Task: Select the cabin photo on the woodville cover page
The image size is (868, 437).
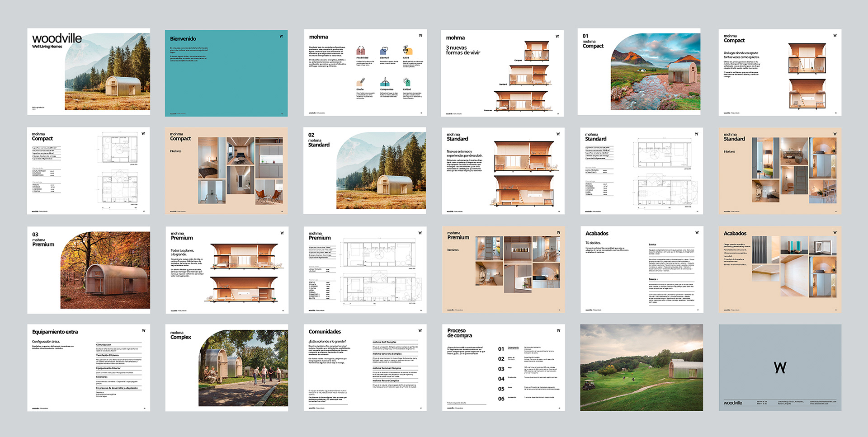Action: click(x=107, y=71)
